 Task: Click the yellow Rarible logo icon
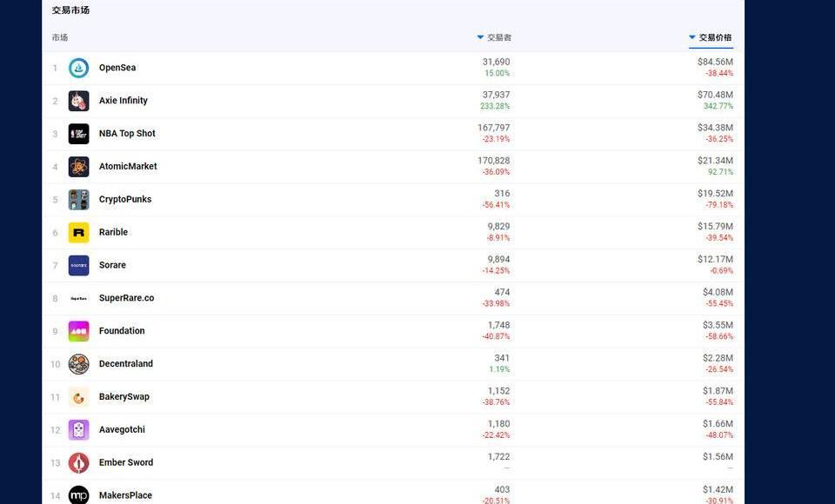pos(78,233)
